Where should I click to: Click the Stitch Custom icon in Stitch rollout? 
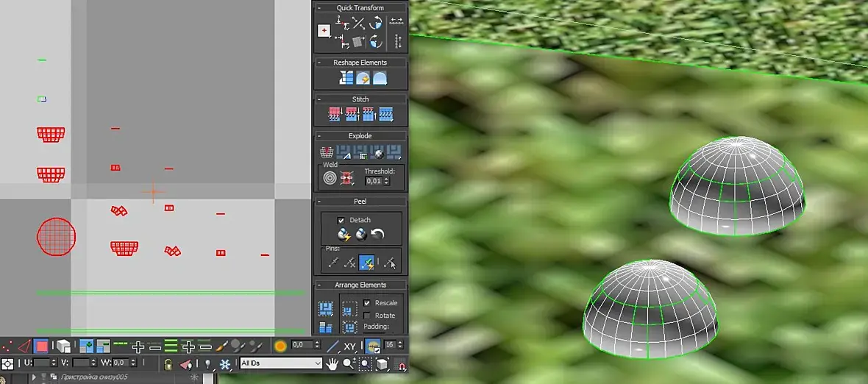386,115
